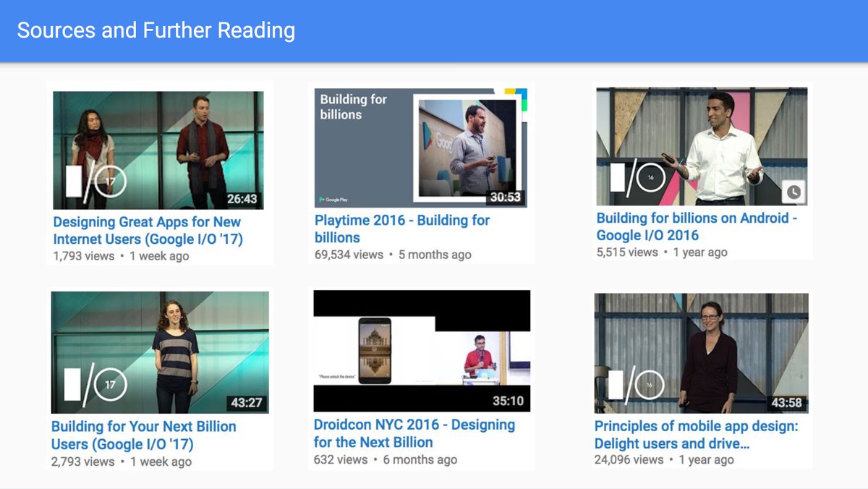Click the 43:58 duration badge
Screen dimensions: 868x489
click(787, 403)
